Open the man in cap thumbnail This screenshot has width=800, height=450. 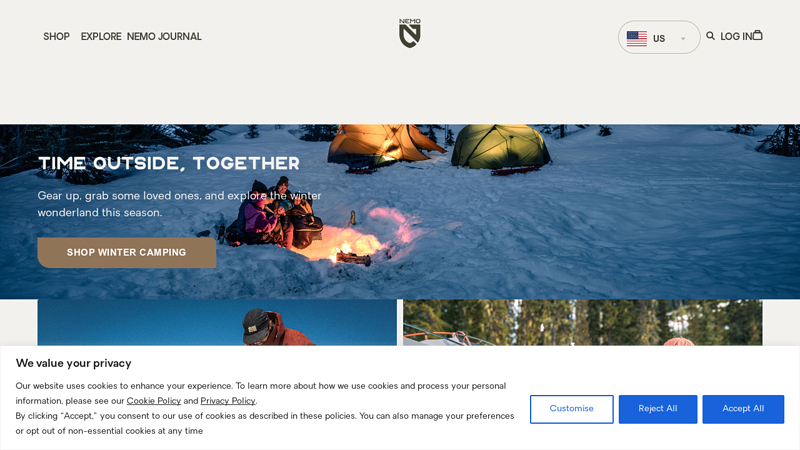pos(217,322)
